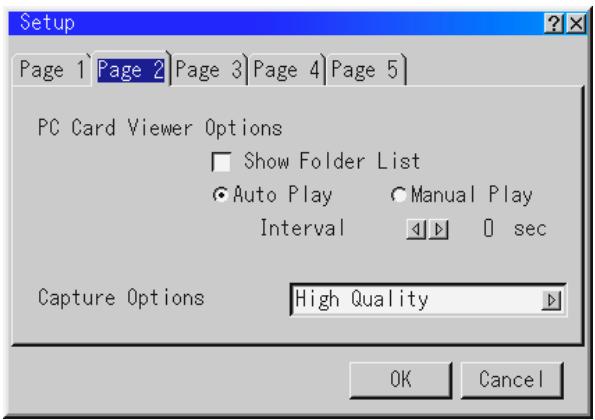The height and width of the screenshot is (420, 595).
Task: Open the Page 5 tab
Action: coord(365,70)
